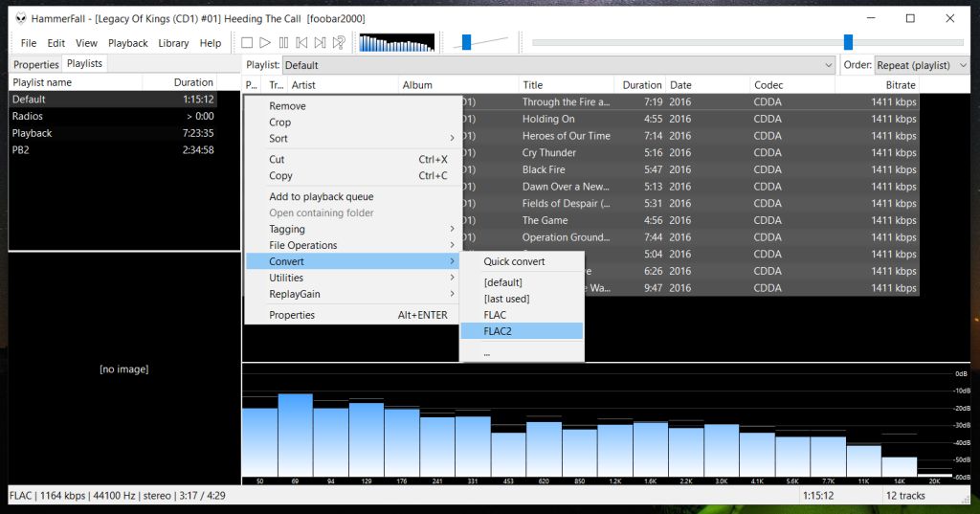980x514 pixels.
Task: Open the File menu
Action: pyautogui.click(x=28, y=43)
